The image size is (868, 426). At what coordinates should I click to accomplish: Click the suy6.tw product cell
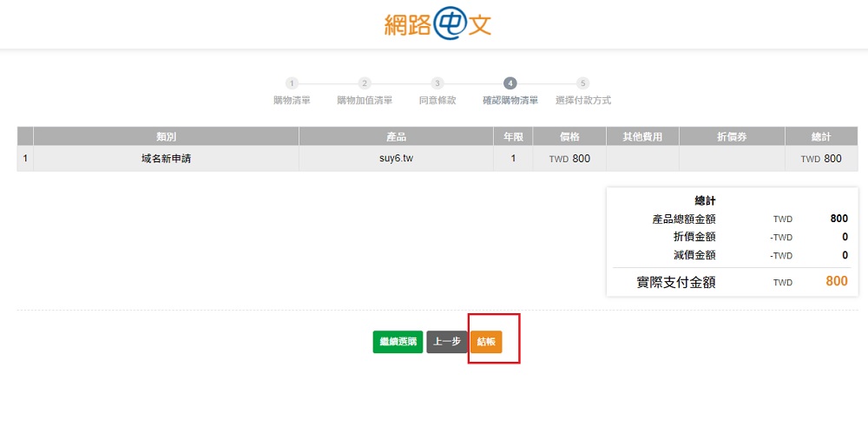coord(396,159)
